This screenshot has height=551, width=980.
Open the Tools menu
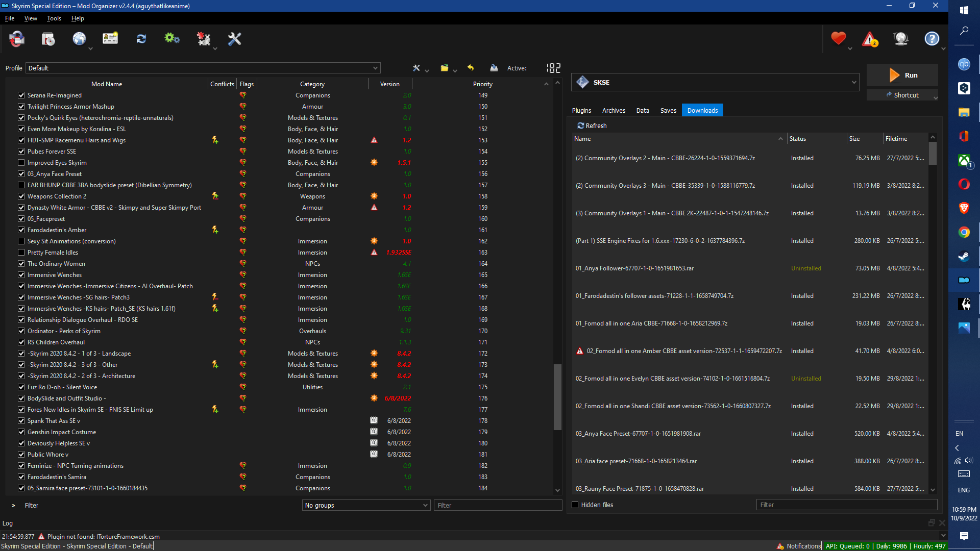(54, 18)
